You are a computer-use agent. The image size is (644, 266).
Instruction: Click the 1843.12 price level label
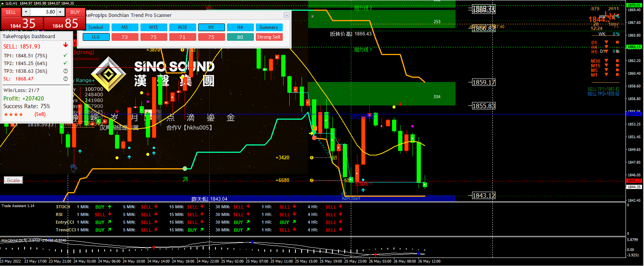coord(484,196)
